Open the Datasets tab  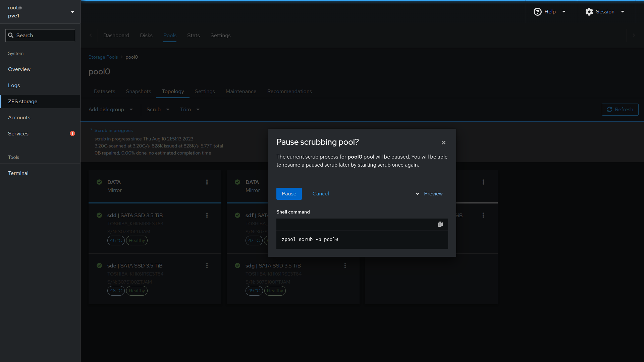[x=104, y=92]
